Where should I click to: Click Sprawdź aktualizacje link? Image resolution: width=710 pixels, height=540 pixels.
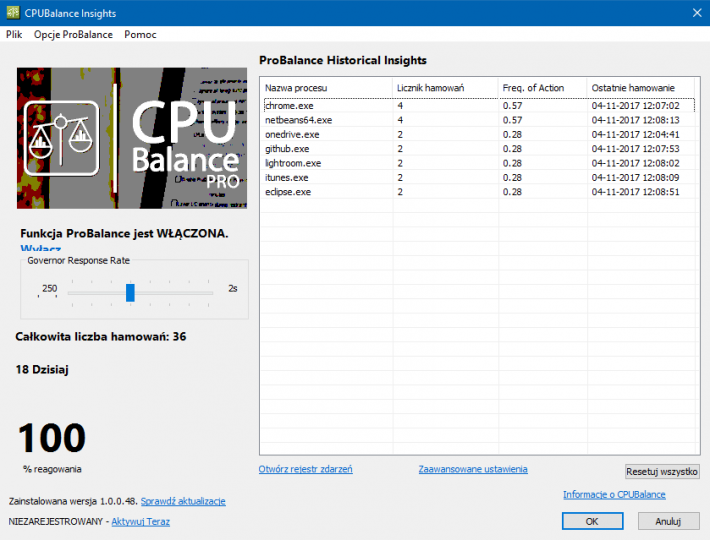(x=183, y=502)
